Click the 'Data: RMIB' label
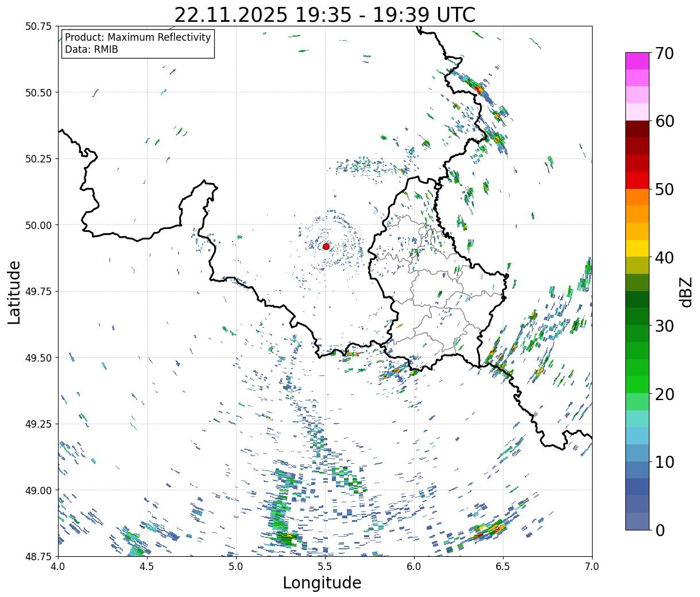Screen dimensions: 700x597 click(x=91, y=49)
